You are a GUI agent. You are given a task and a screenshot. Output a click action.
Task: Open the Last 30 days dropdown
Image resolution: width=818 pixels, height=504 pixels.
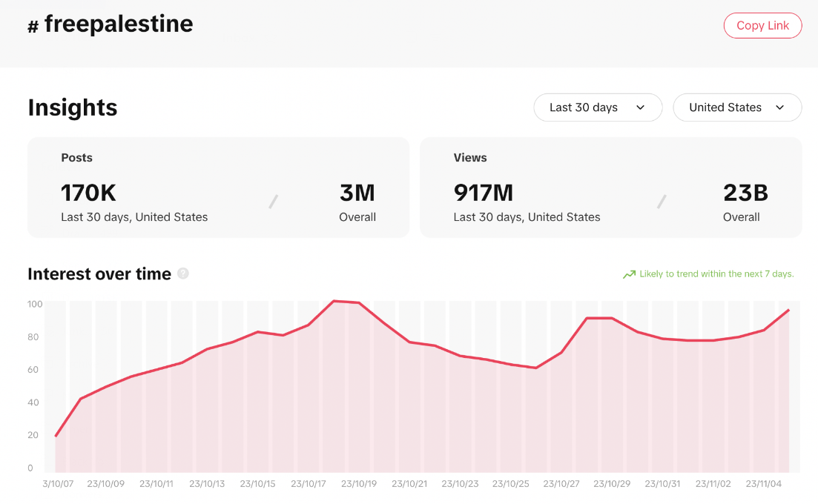(597, 107)
